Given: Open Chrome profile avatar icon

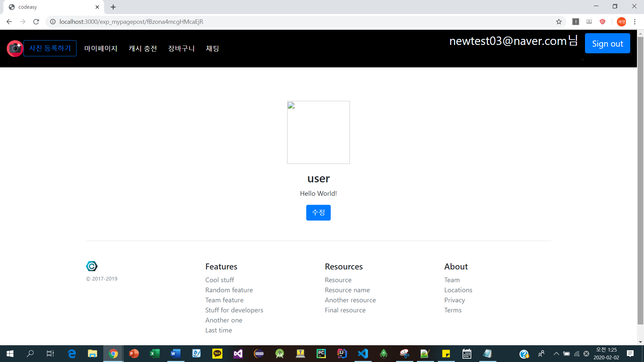Looking at the screenshot, I should coord(621,22).
